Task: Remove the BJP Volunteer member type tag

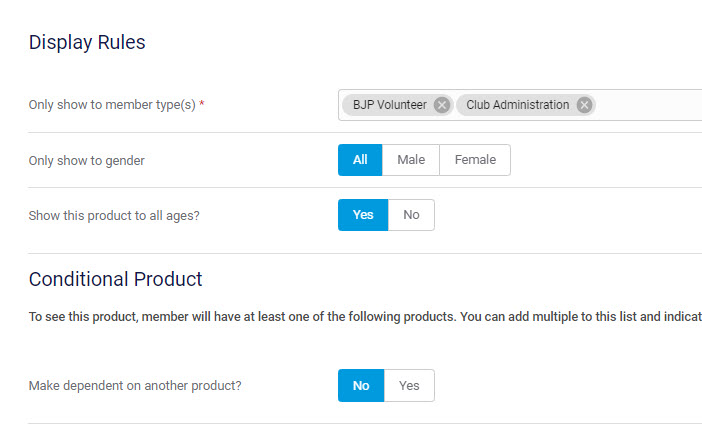Action: pyautogui.click(x=442, y=105)
